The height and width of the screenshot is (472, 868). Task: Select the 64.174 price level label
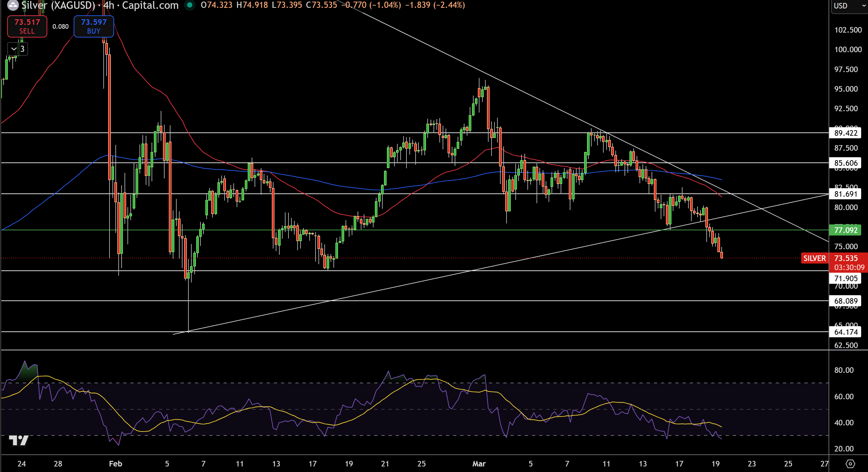pos(845,332)
